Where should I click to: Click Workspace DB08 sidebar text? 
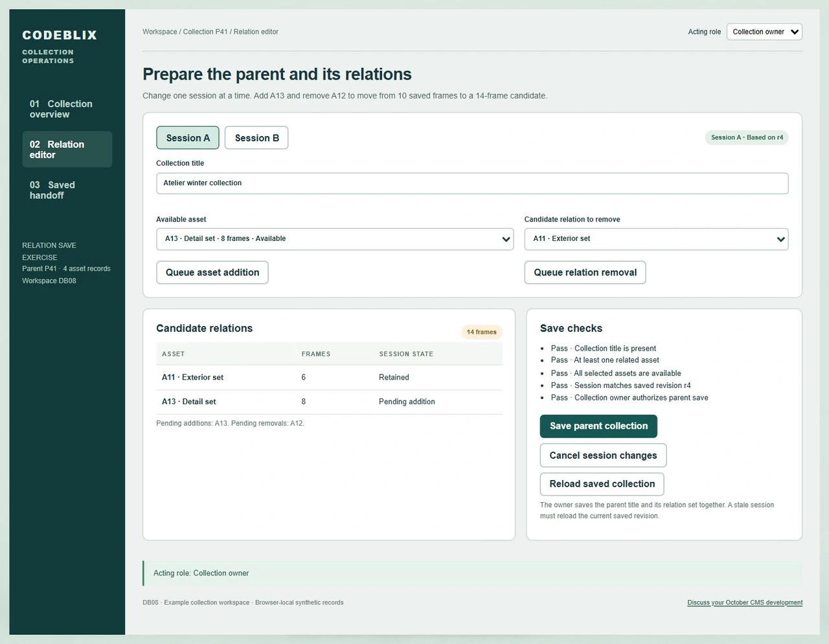click(49, 281)
